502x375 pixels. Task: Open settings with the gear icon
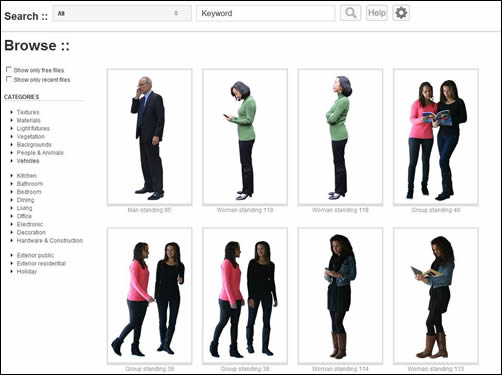[x=401, y=13]
